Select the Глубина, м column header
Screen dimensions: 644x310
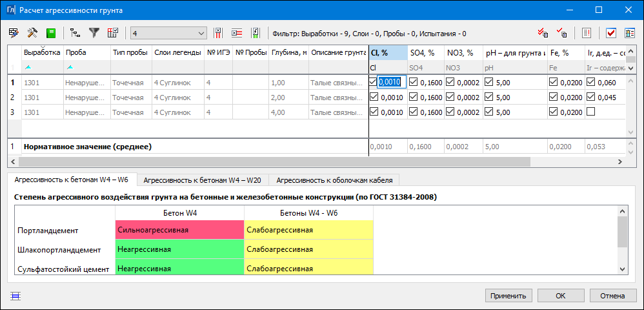coord(288,52)
